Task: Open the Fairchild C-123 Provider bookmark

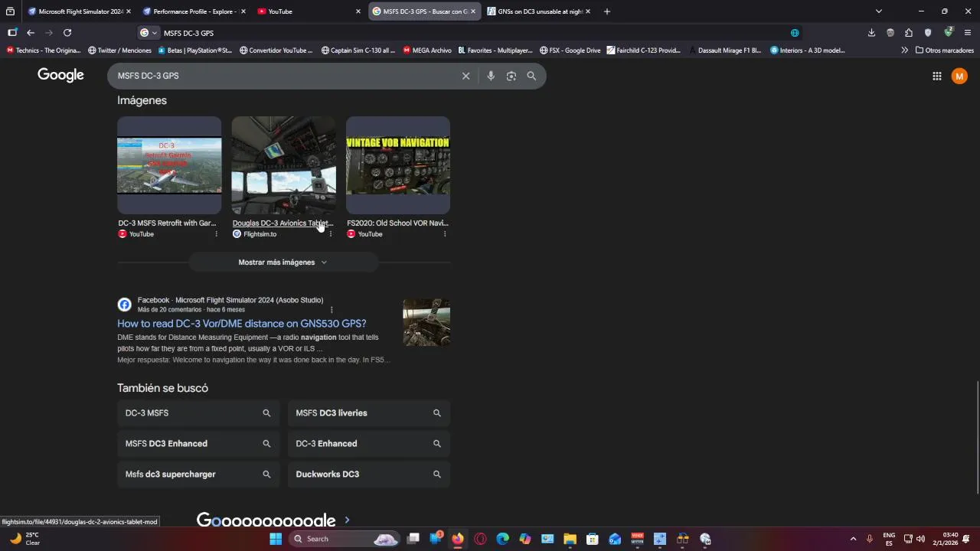Action: tap(643, 51)
